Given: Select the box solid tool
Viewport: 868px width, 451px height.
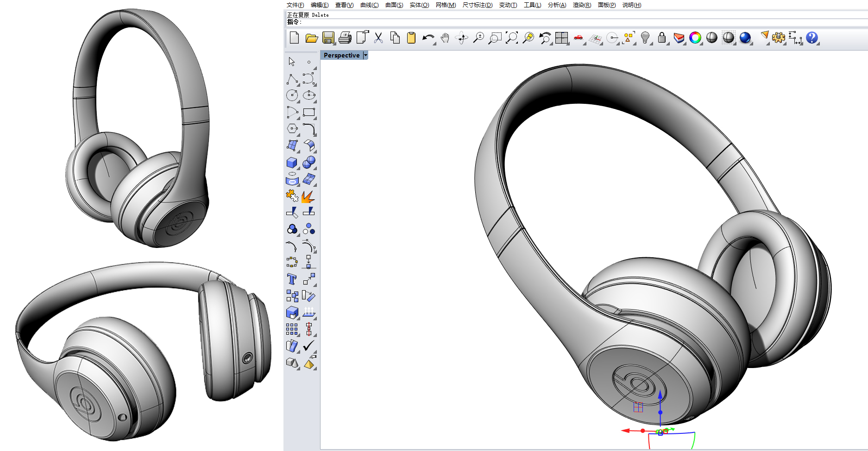Looking at the screenshot, I should pos(292,162).
